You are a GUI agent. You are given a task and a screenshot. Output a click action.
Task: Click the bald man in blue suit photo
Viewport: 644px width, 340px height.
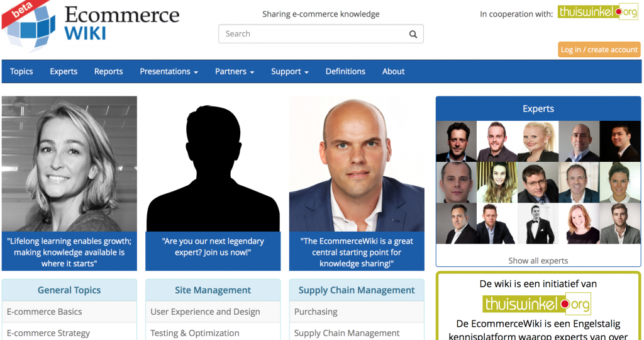(x=357, y=164)
